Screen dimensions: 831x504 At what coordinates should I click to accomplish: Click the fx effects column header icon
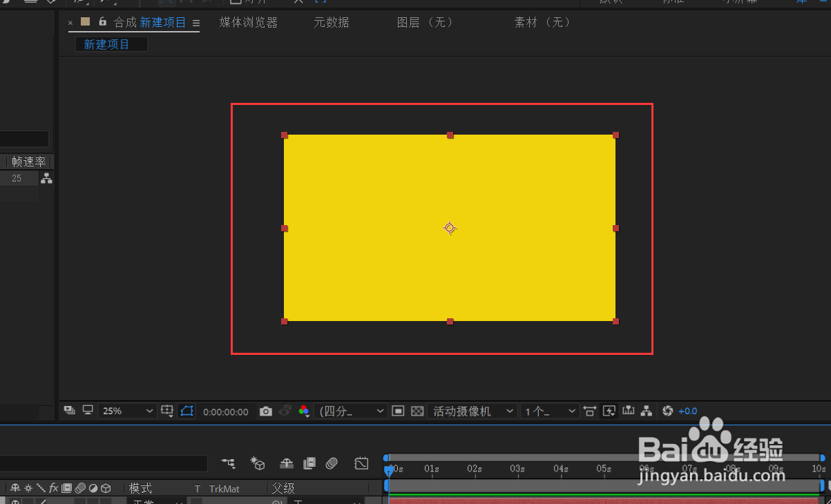pos(54,488)
